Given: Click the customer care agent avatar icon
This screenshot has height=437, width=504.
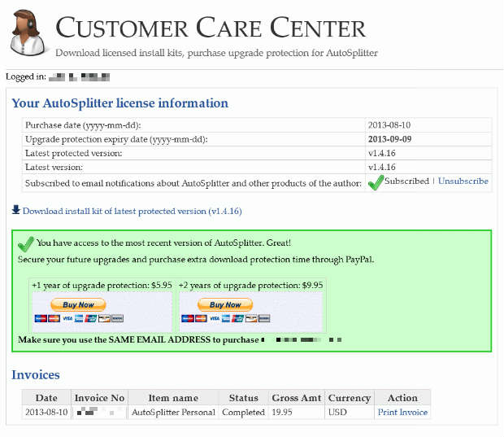Looking at the screenshot, I should tap(28, 33).
